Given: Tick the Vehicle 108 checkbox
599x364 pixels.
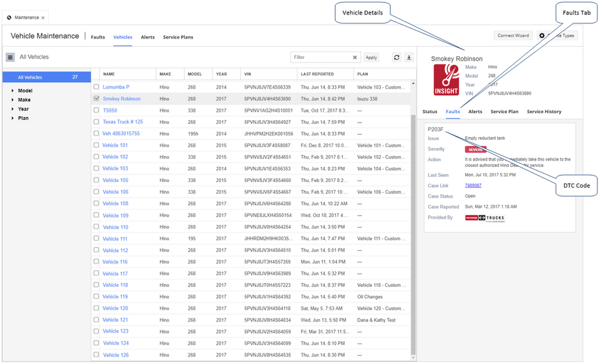Looking at the screenshot, I should [x=96, y=203].
